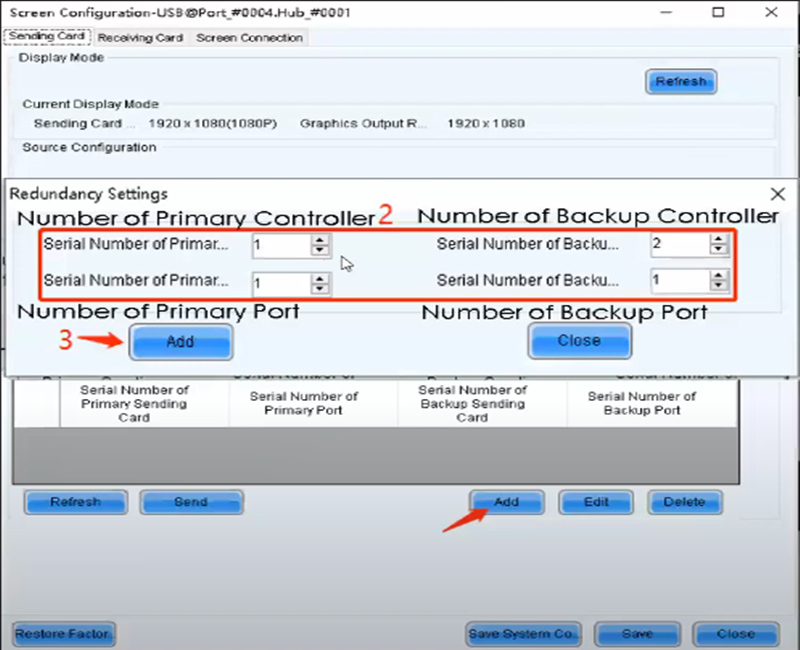This screenshot has height=650, width=800.
Task: Switch to the Receiving Card tab
Action: point(141,38)
